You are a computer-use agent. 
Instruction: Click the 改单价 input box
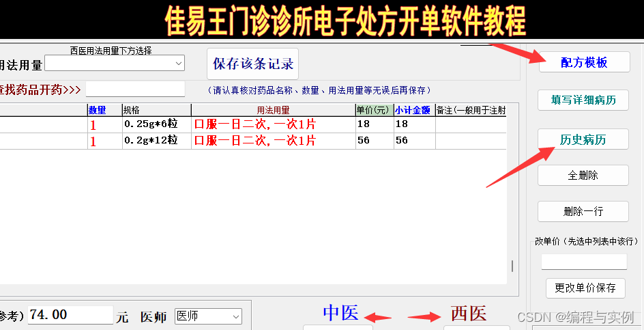(584, 262)
